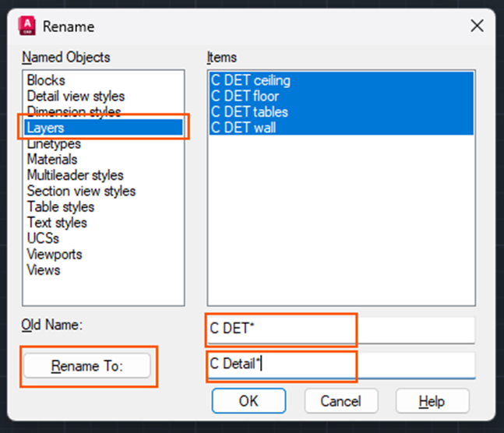504x433 pixels.
Task: Click the AutoCAD icon in title bar
Action: pyautogui.click(x=26, y=26)
